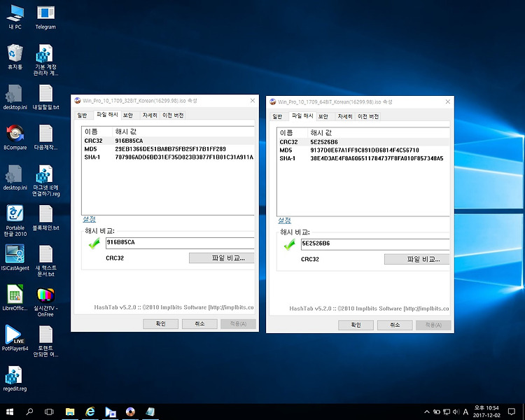Show hidden system tray icons
This screenshot has height=420, width=525.
[426, 412]
